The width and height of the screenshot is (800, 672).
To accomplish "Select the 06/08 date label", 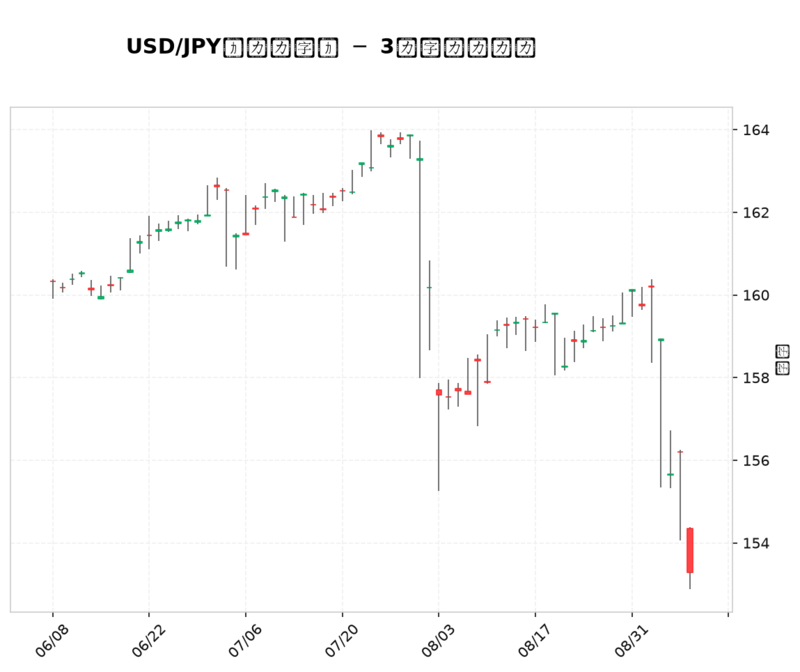I will 52,640.
